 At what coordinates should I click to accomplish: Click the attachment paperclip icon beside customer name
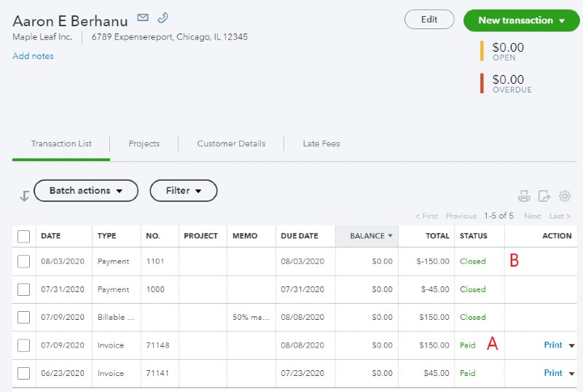coord(163,17)
